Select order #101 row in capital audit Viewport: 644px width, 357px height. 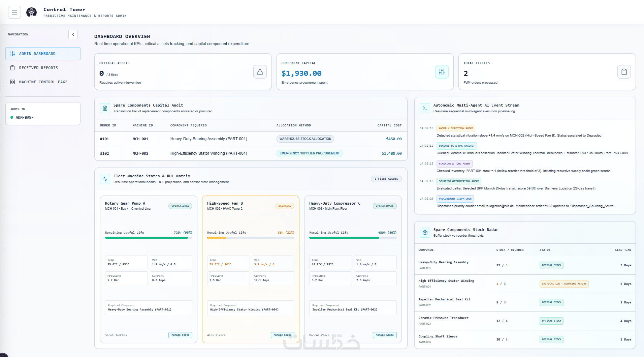tap(251, 139)
